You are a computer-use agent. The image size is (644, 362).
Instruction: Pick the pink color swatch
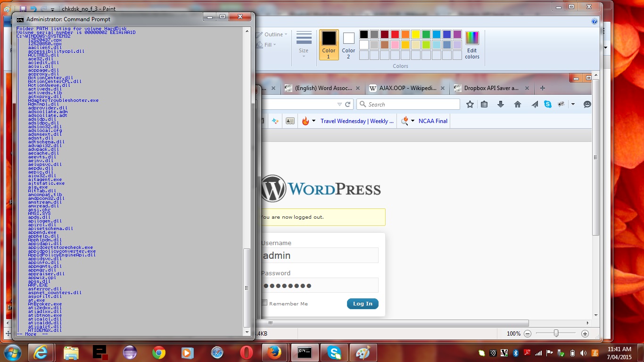click(395, 45)
